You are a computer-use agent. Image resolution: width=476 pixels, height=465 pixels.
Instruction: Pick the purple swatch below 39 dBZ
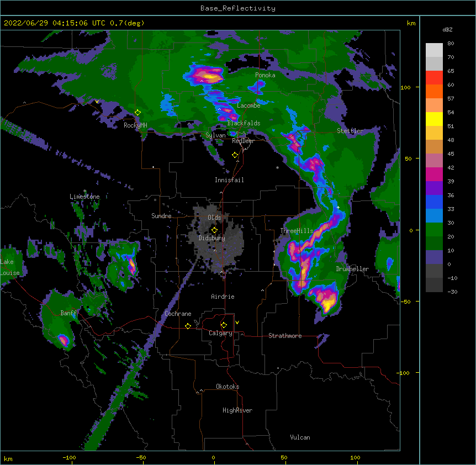coord(434,188)
